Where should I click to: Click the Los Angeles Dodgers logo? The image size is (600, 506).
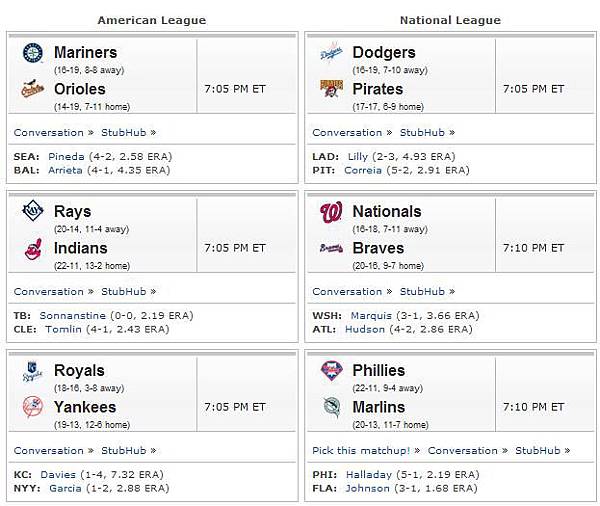point(331,52)
